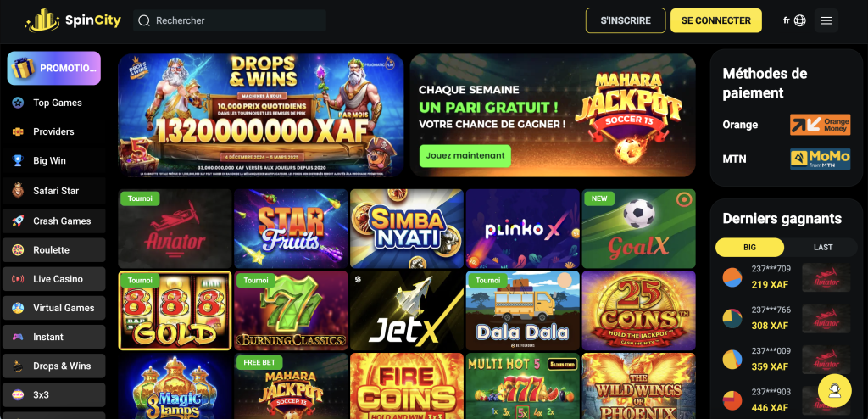
Task: Click the S'INSCRIRE button
Action: tap(626, 20)
